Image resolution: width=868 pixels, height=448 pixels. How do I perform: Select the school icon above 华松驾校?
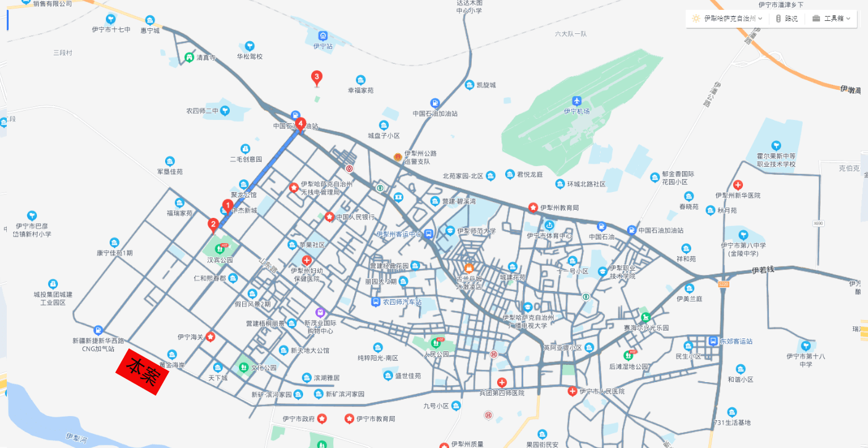point(249,46)
